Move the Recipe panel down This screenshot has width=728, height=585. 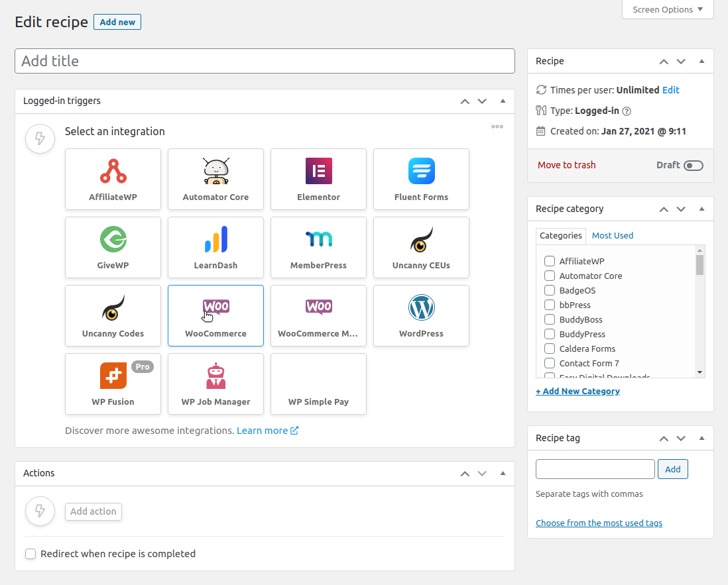[681, 61]
